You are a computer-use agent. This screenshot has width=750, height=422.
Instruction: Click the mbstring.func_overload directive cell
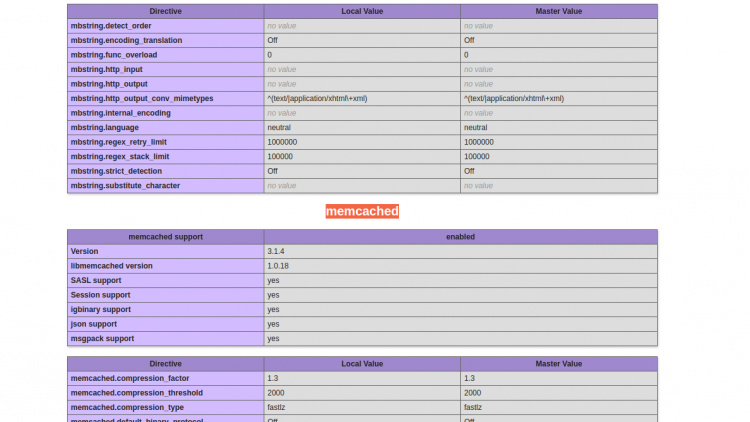point(113,55)
